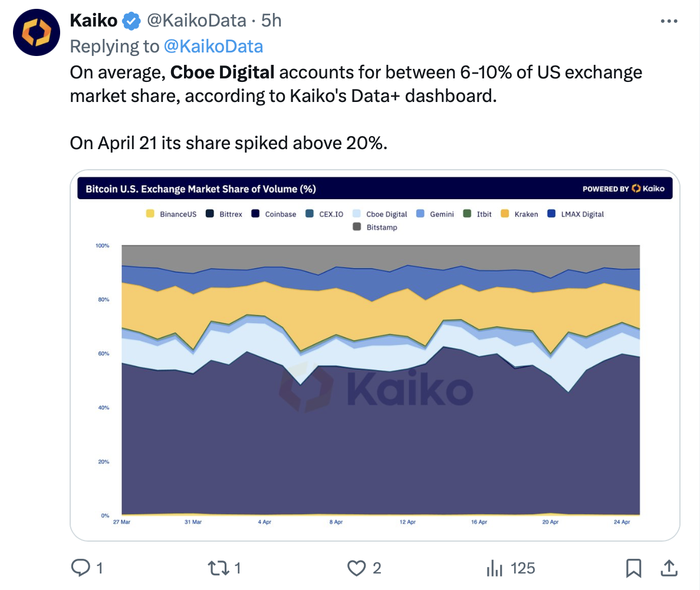Image resolution: width=700 pixels, height=590 pixels.
Task: Click Coinbase legend entry
Action: click(x=275, y=214)
